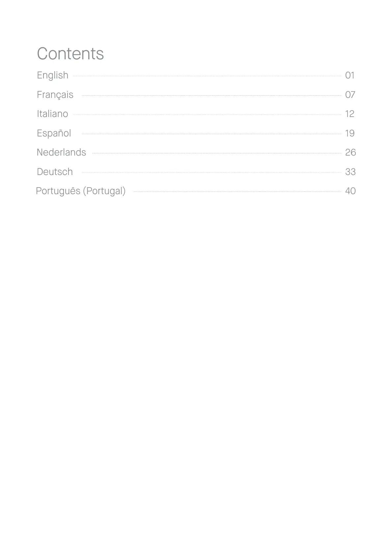Click page number 19 for Español
392x555 pixels.
350,133
